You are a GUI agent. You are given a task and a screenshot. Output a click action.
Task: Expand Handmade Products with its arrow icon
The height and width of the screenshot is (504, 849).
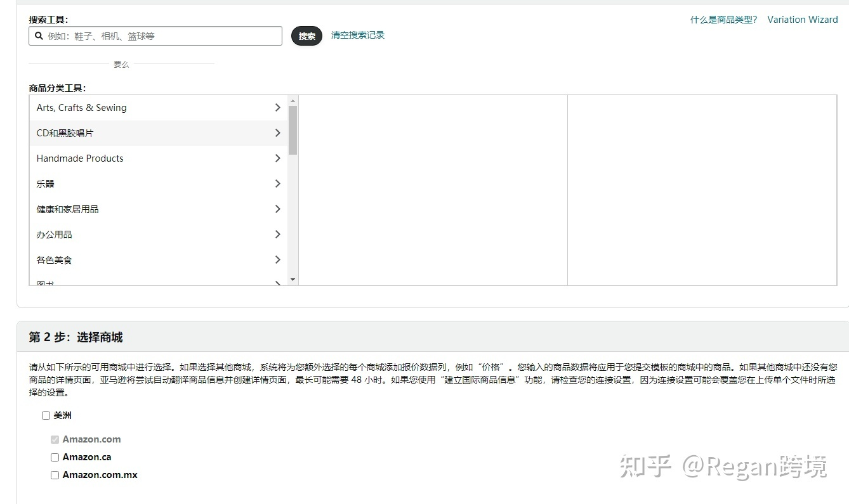coord(277,158)
